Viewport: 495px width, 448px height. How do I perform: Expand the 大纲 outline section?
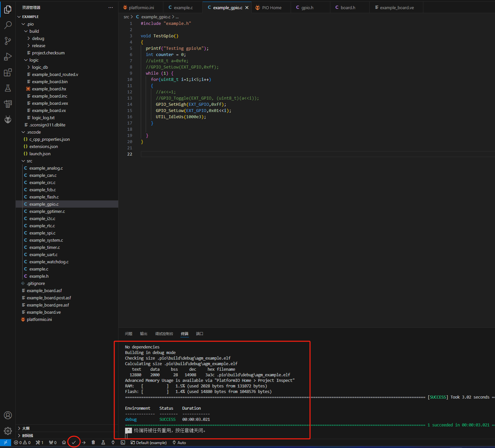point(67,428)
